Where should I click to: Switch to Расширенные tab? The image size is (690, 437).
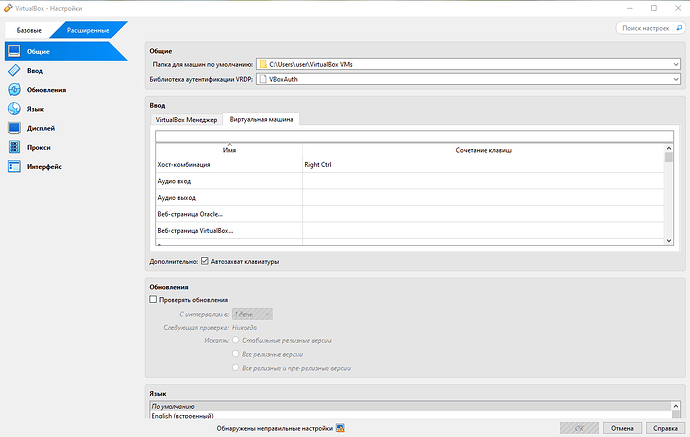pyautogui.click(x=88, y=30)
